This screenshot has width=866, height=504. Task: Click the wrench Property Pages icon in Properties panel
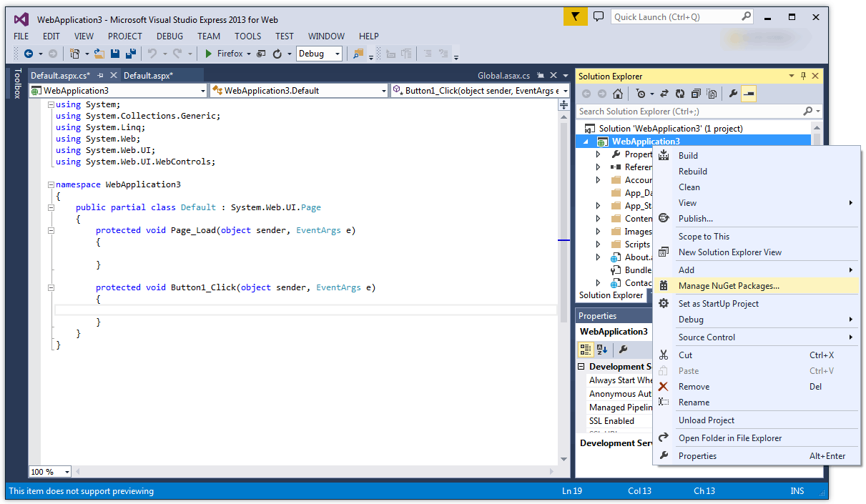(x=623, y=350)
